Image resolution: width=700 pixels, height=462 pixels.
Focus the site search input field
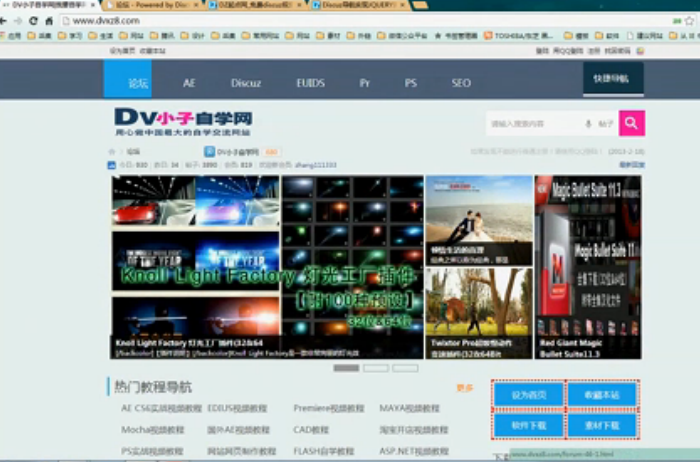pyautogui.click(x=533, y=124)
